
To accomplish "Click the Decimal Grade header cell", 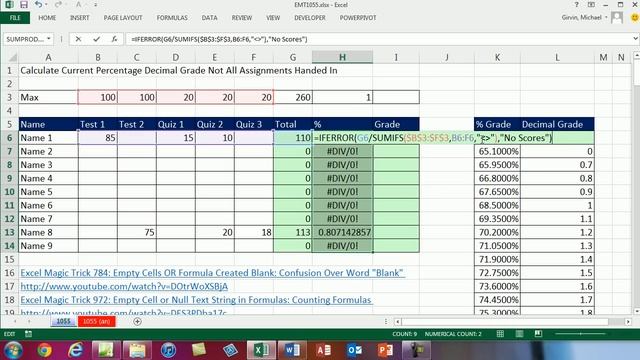I will (x=557, y=124).
